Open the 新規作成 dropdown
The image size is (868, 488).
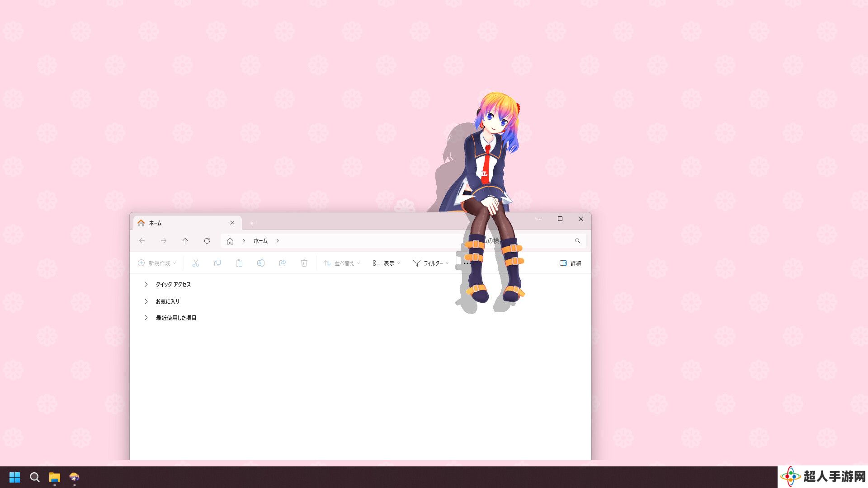click(157, 263)
